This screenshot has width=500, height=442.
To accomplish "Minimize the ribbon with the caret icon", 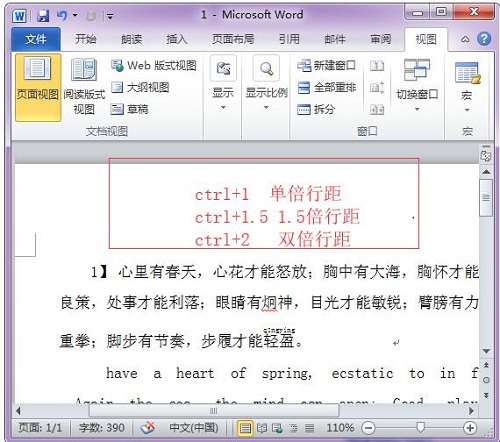I will tap(465, 39).
